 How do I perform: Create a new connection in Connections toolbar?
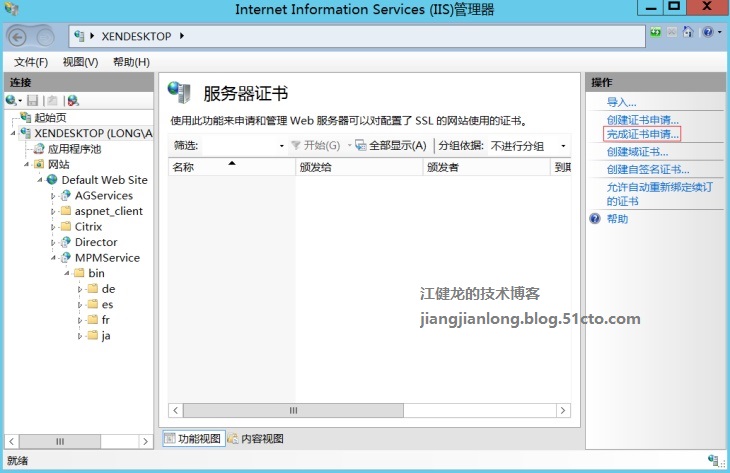(x=12, y=100)
